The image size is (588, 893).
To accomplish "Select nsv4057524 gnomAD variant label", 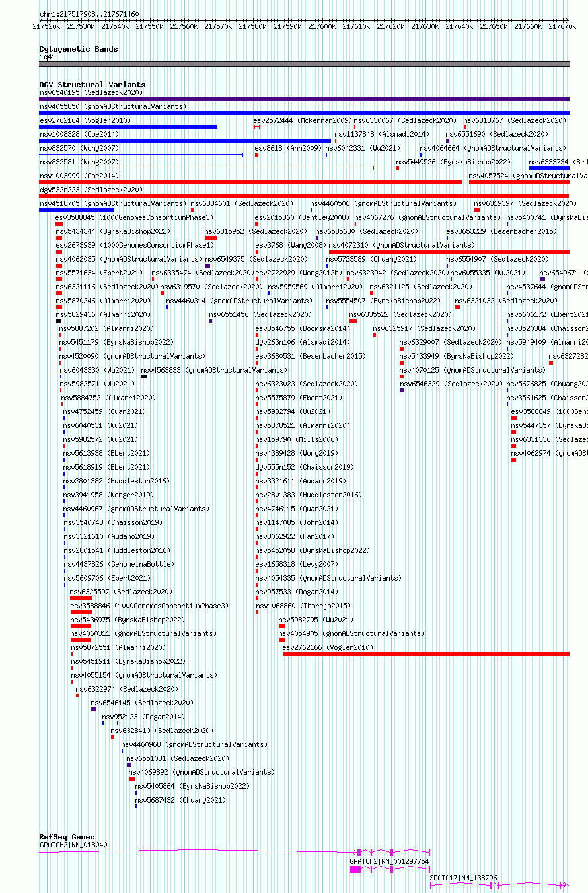I will pos(528,176).
